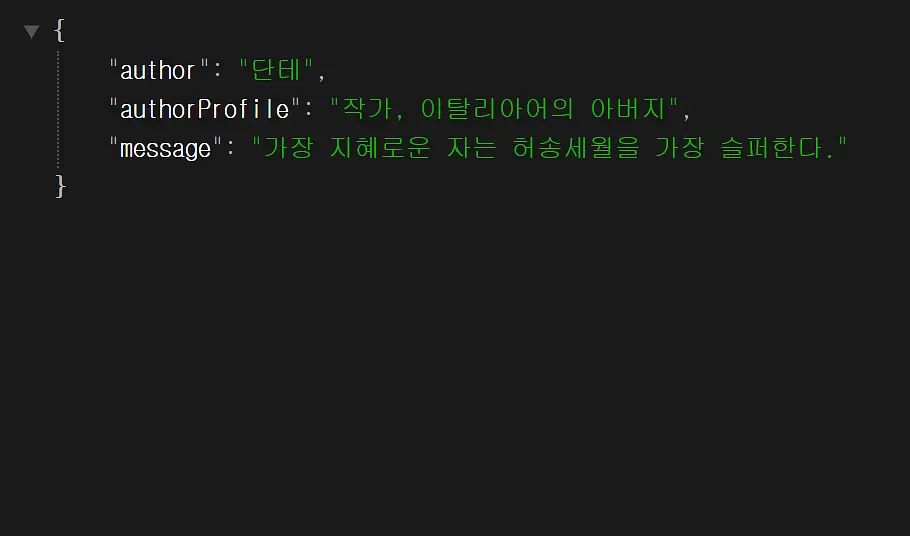Click the closing curly brace
This screenshot has height=536, width=910.
pyautogui.click(x=60, y=186)
